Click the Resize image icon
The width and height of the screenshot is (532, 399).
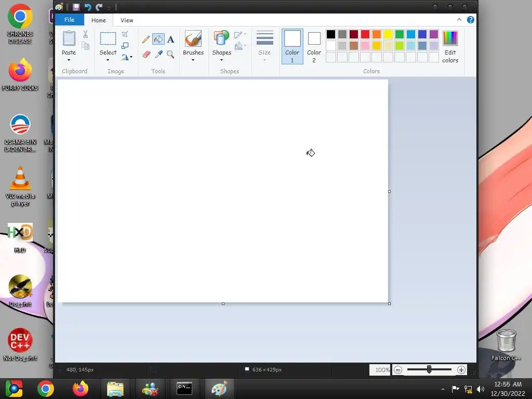(x=125, y=46)
